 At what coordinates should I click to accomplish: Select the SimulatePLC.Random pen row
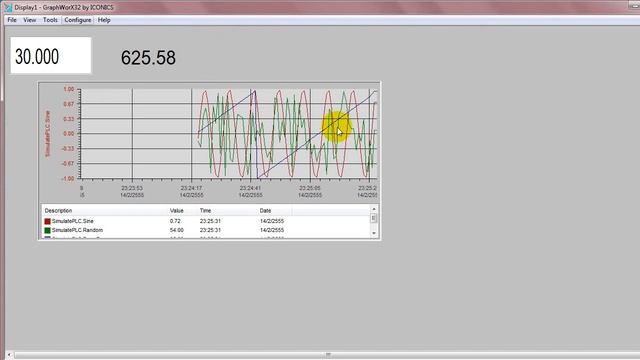click(x=206, y=230)
